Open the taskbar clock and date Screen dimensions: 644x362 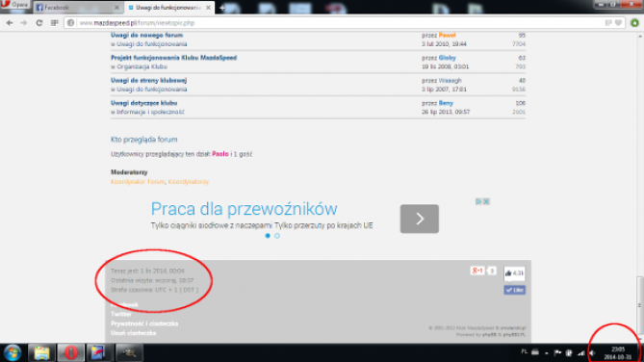[x=618, y=353]
